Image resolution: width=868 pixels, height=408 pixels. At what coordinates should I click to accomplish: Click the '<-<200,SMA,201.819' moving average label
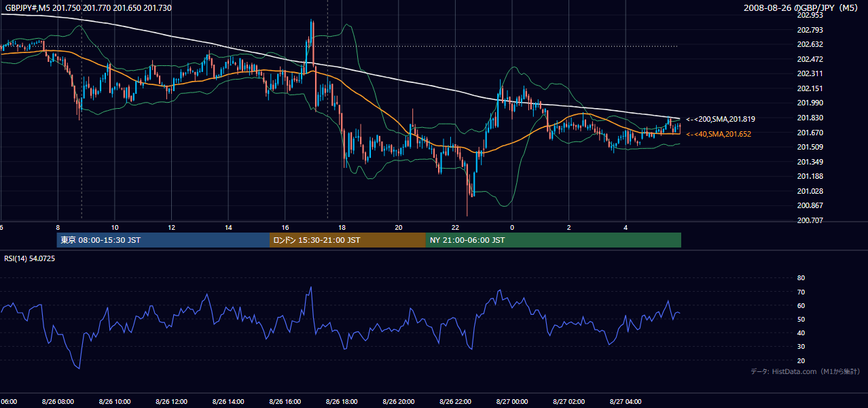pyautogui.click(x=721, y=119)
